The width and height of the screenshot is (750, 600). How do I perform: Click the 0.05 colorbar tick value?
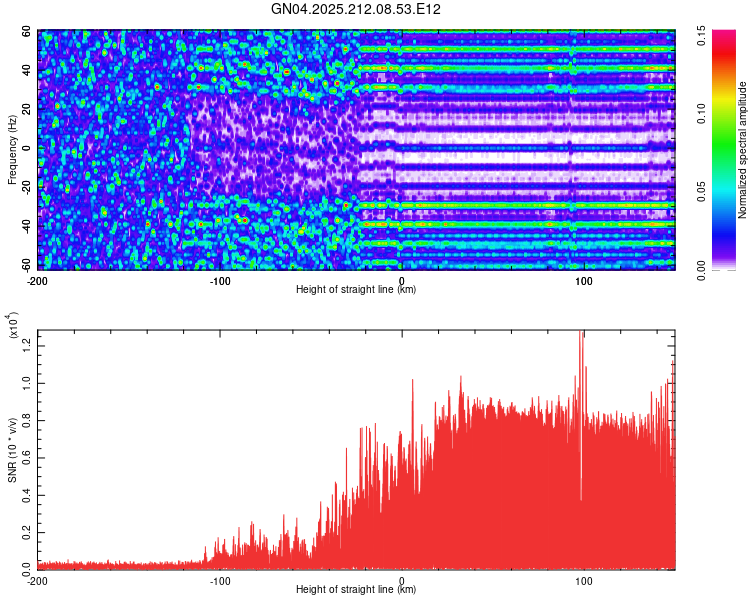[x=701, y=192]
